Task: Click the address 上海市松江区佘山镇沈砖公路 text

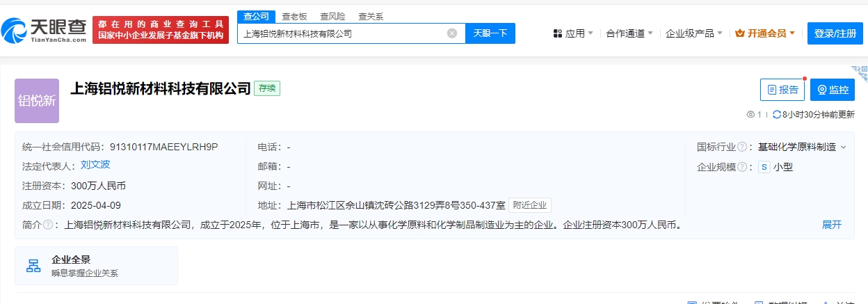Action: (396, 205)
